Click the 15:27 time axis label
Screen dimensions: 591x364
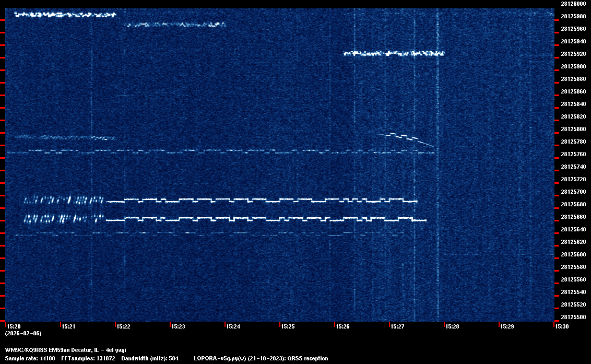click(x=397, y=326)
